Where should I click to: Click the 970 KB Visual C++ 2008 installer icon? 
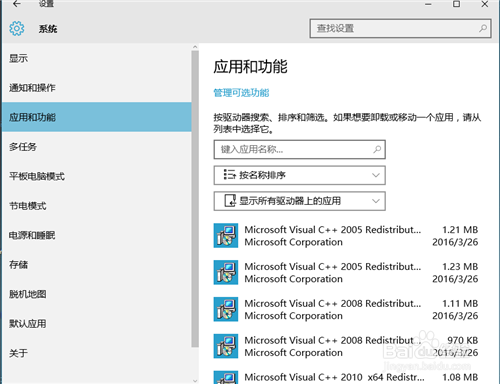coord(226,346)
